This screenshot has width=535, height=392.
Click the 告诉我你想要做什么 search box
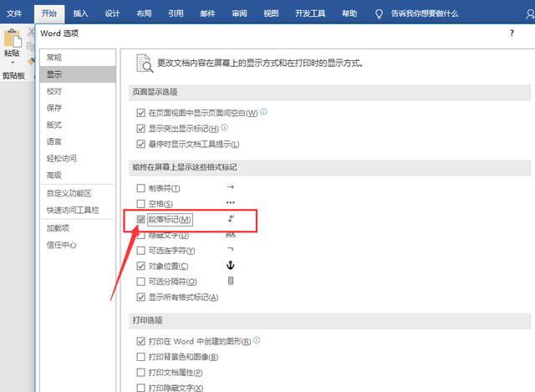coord(425,13)
